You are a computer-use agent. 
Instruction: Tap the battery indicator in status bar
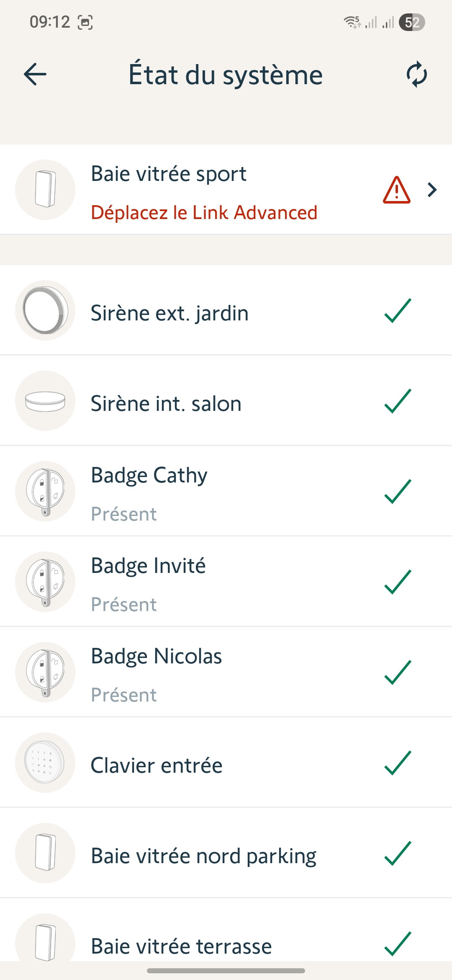click(x=412, y=22)
